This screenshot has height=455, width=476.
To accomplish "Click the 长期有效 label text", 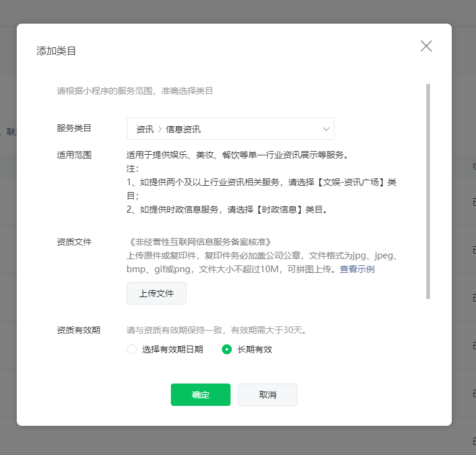I will [x=255, y=349].
